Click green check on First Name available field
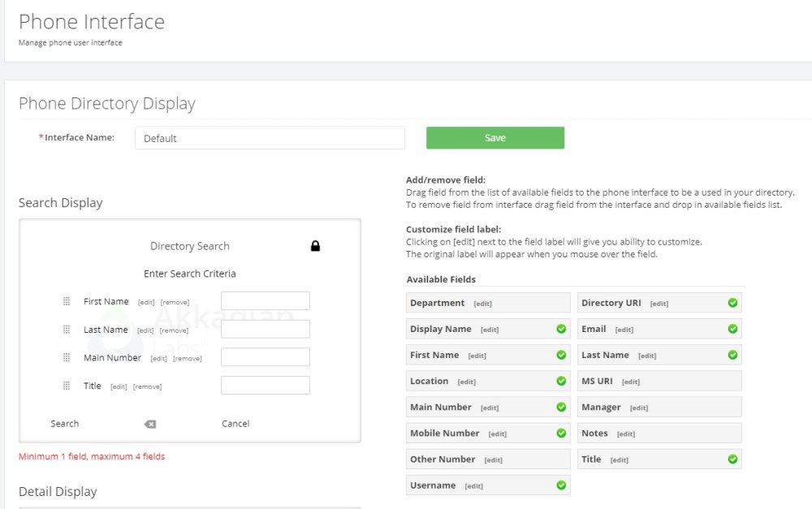Image resolution: width=812 pixels, height=509 pixels. (561, 355)
